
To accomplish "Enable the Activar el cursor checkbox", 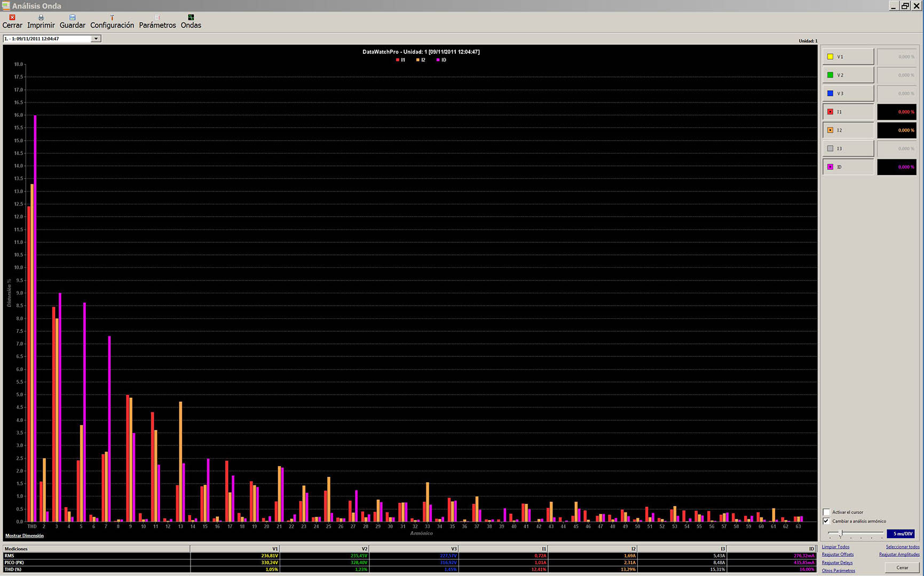I will tap(826, 512).
